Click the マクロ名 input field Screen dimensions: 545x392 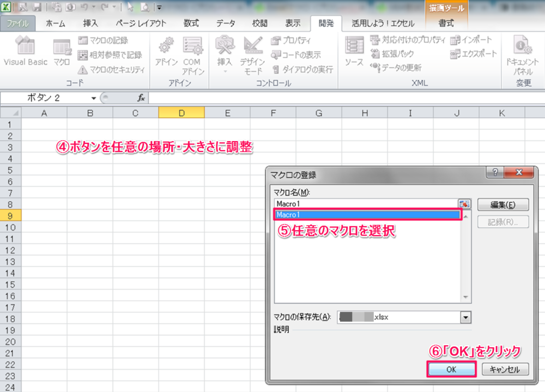tap(365, 204)
